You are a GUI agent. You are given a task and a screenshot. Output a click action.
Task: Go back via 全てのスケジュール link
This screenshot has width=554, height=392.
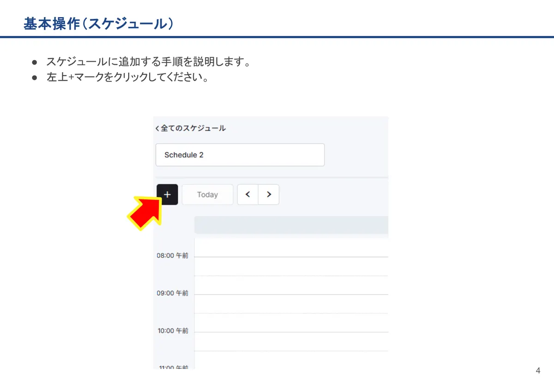coord(190,128)
